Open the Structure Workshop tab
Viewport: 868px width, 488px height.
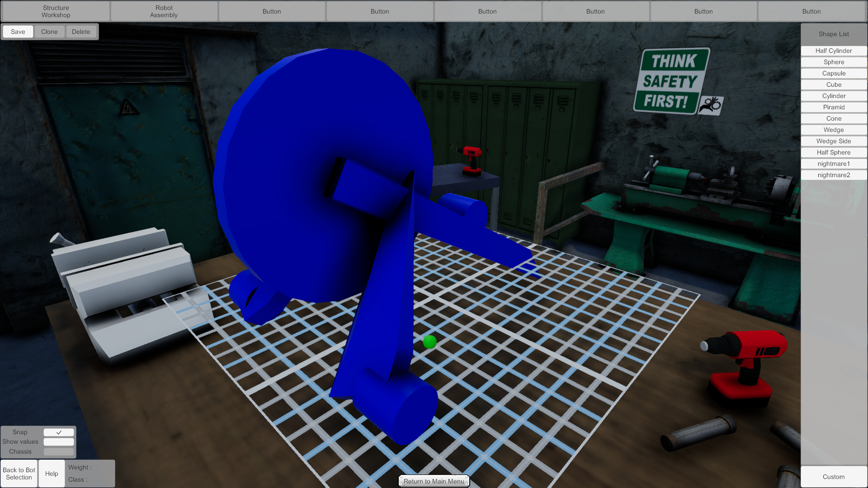coord(56,11)
